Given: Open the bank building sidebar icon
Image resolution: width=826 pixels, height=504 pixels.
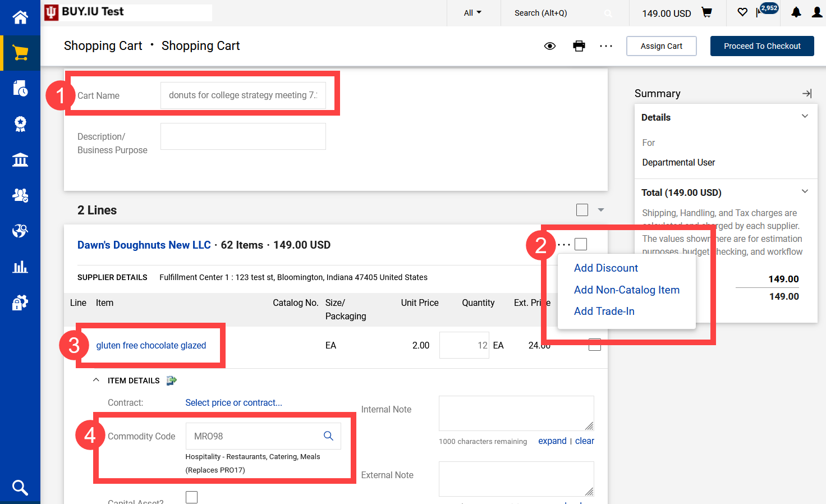Looking at the screenshot, I should click(20, 160).
